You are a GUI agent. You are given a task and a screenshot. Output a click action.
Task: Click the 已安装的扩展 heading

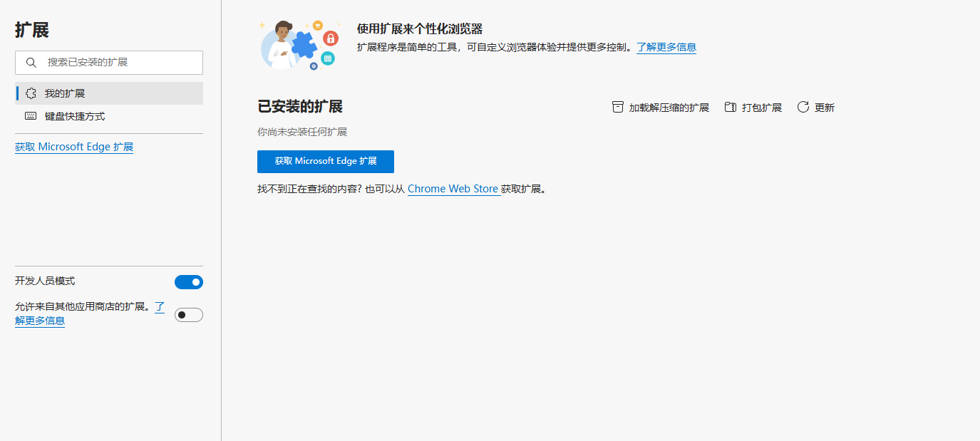tap(300, 106)
